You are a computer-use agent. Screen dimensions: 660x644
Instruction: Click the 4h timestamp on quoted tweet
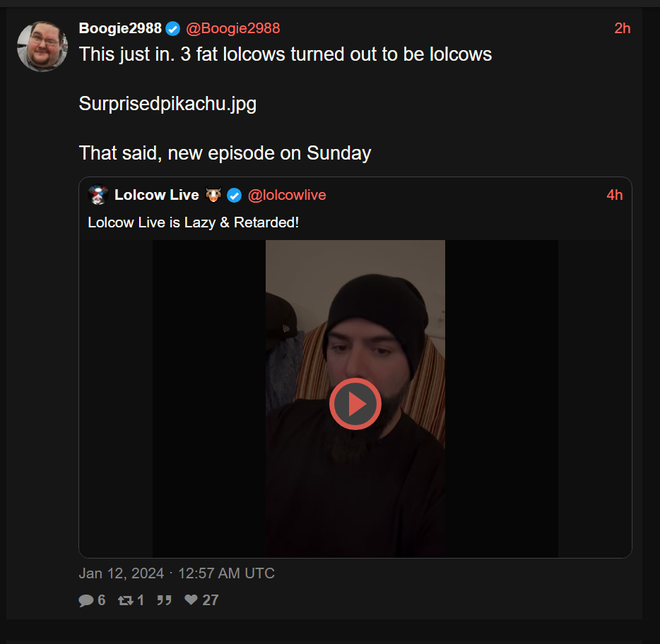coord(614,195)
